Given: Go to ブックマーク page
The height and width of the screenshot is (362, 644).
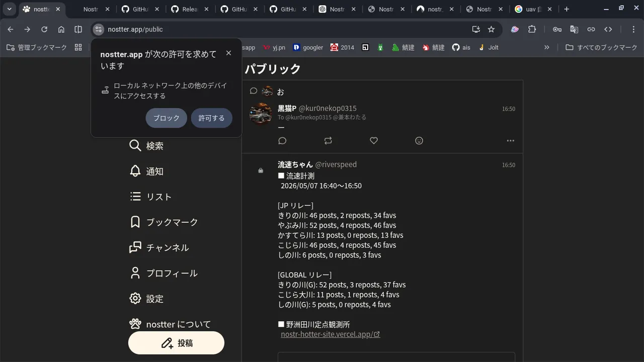Looking at the screenshot, I should click(x=164, y=222).
